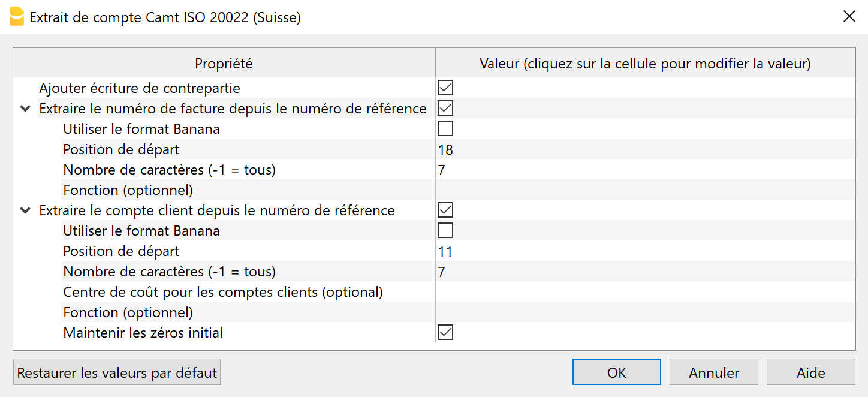Collapse 'Extraire le numéro de facture' section chevron
868x397 pixels.
25,109
